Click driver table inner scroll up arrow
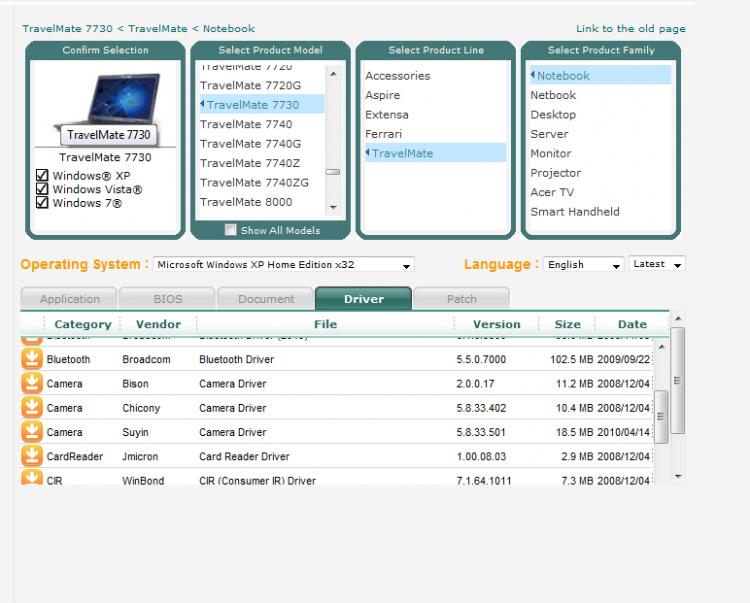750x603 pixels. coord(661,347)
